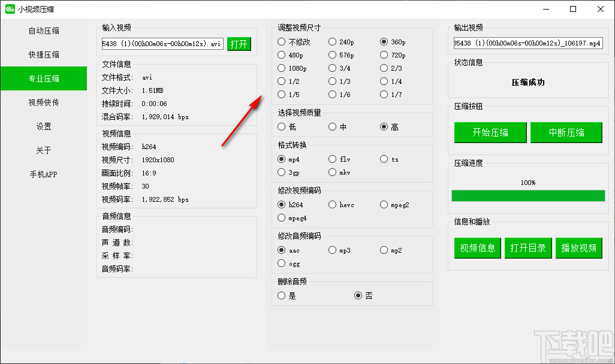Open the 视频快传 section
Image resolution: width=615 pixels, height=364 pixels.
coord(43,102)
